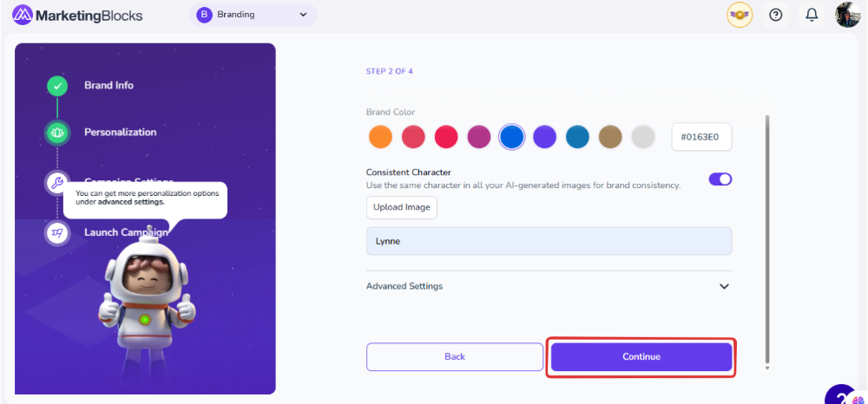
Task: Click the gold membership badge icon
Action: coord(740,15)
